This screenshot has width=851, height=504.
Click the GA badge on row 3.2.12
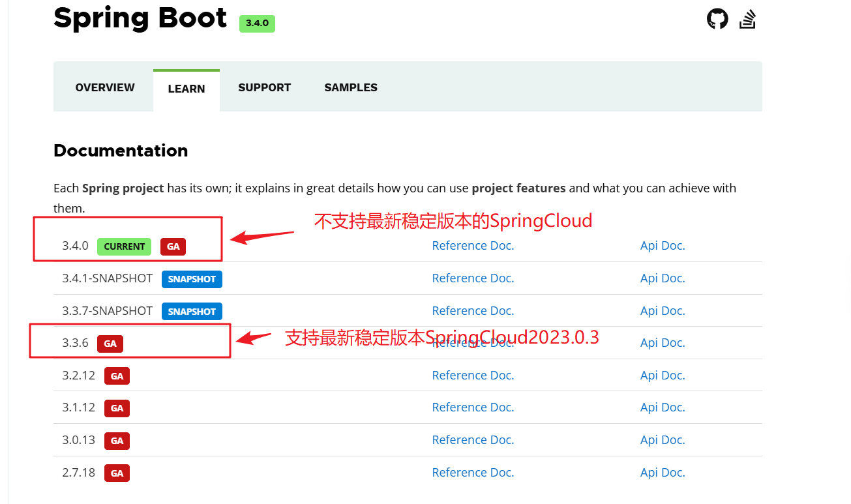[x=117, y=376]
